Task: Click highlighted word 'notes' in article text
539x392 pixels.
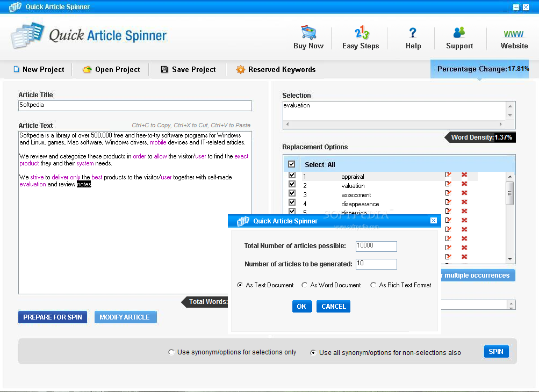Action: click(x=84, y=184)
